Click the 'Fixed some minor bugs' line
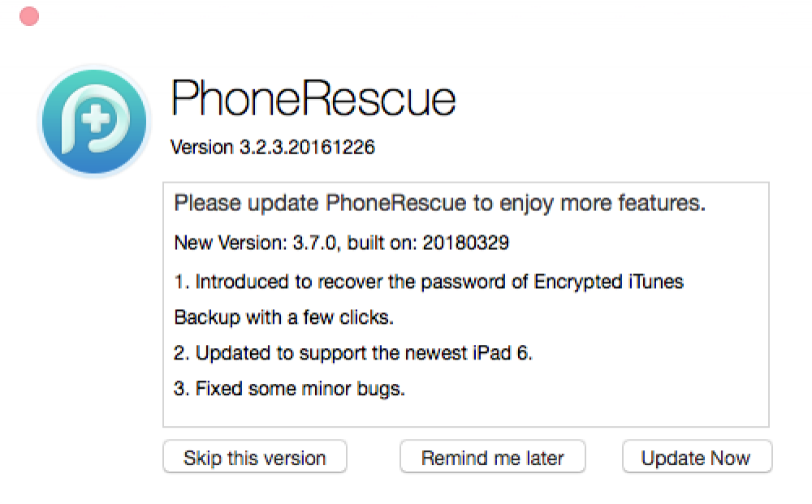812x504 pixels. coord(300,389)
